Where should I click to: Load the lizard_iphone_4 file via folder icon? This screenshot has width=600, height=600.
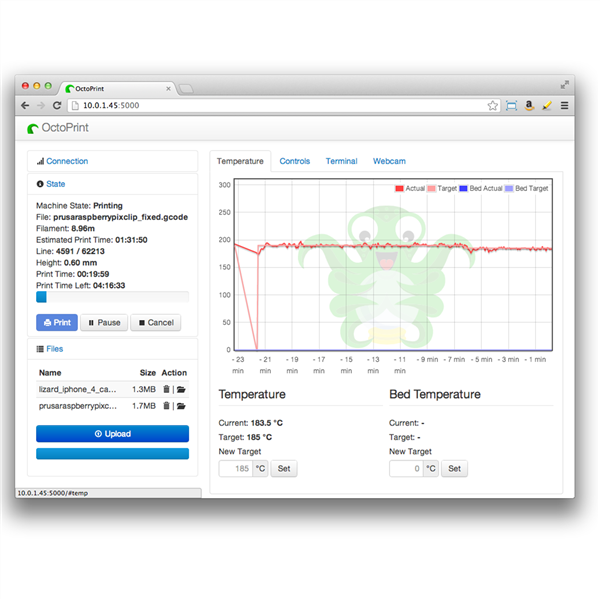[x=182, y=389]
